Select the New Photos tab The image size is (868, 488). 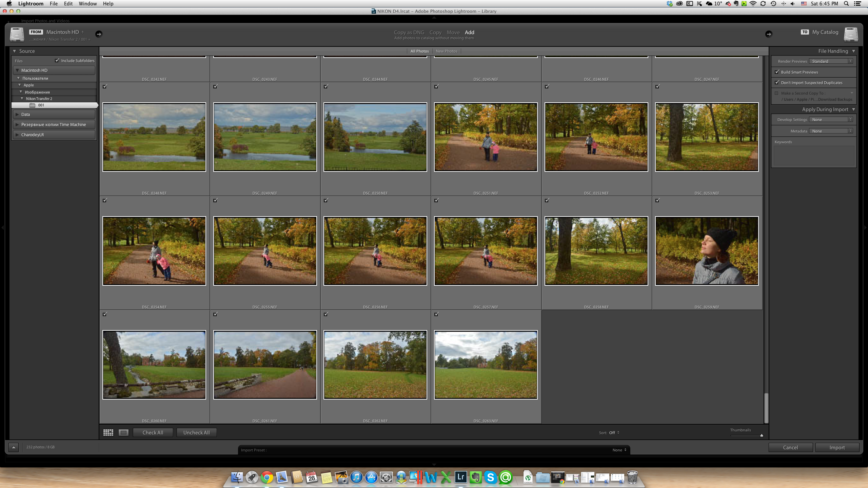click(x=446, y=51)
